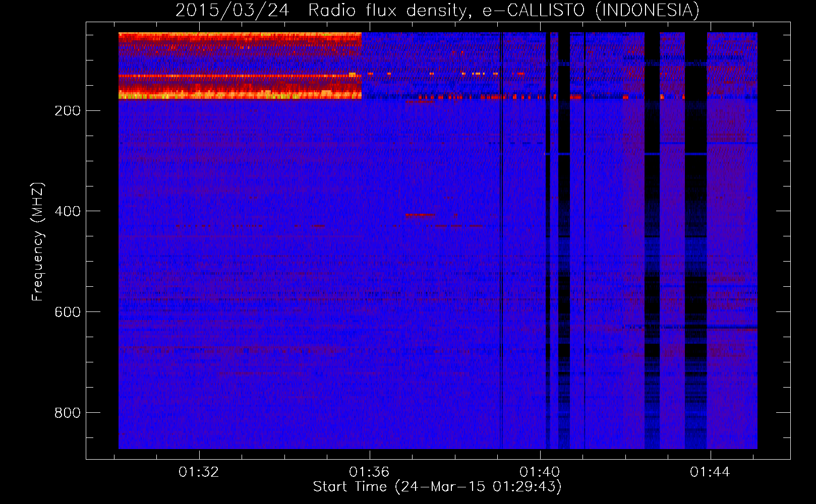Click the 01:32 time axis label
The width and height of the screenshot is (816, 504).
point(199,472)
